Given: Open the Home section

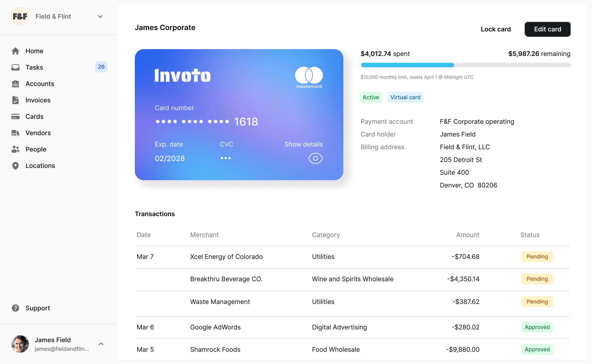Looking at the screenshot, I should [34, 51].
